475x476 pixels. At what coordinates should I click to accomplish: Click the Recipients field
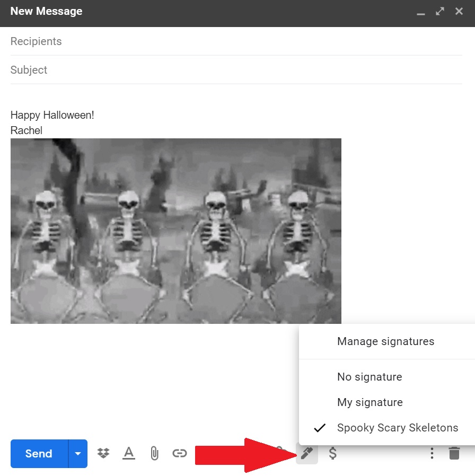pyautogui.click(x=236, y=41)
